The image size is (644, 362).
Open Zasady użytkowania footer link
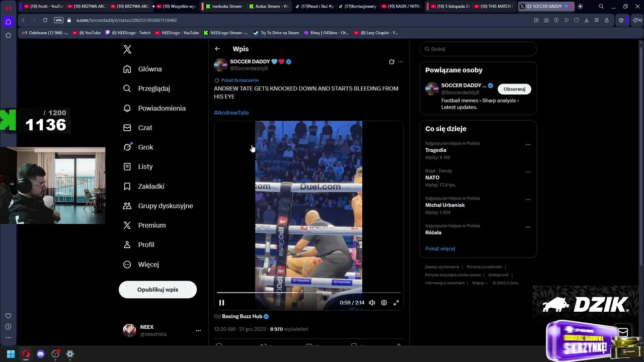(x=442, y=267)
